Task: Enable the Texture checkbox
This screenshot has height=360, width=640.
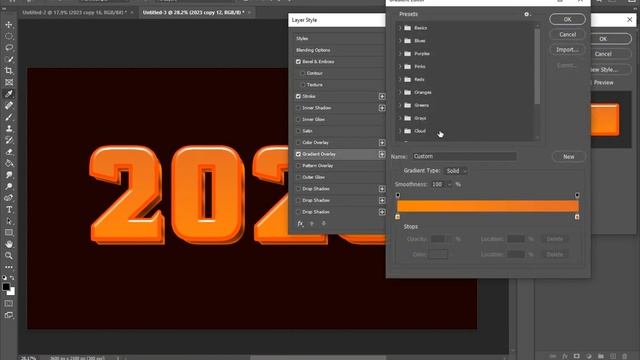Action: (302, 85)
